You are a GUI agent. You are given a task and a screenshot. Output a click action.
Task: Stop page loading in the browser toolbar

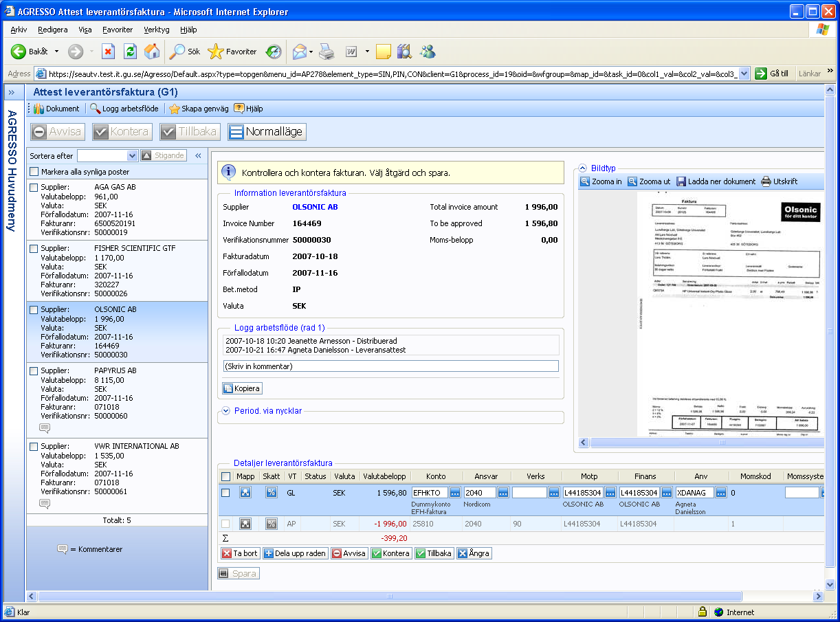coord(108,52)
